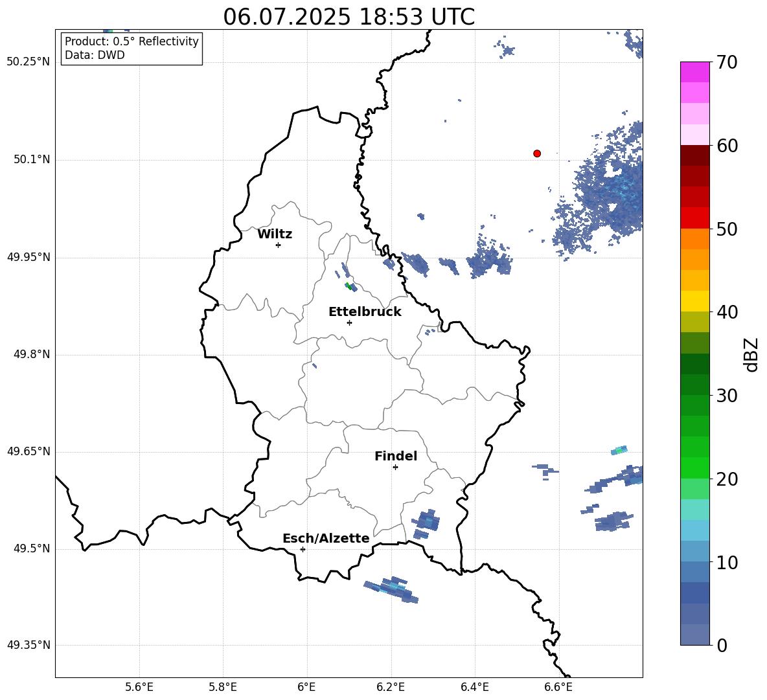Click the 6.6°E longitude label
The height and width of the screenshot is (700, 767).
pos(558,687)
